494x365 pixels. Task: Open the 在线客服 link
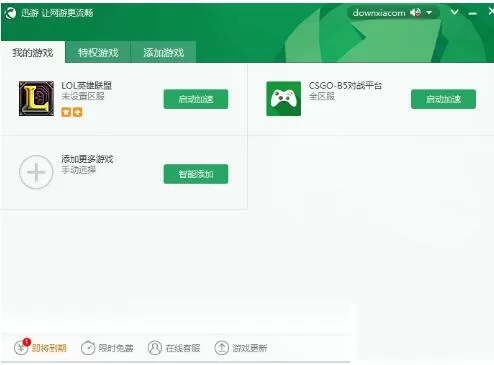tap(183, 348)
